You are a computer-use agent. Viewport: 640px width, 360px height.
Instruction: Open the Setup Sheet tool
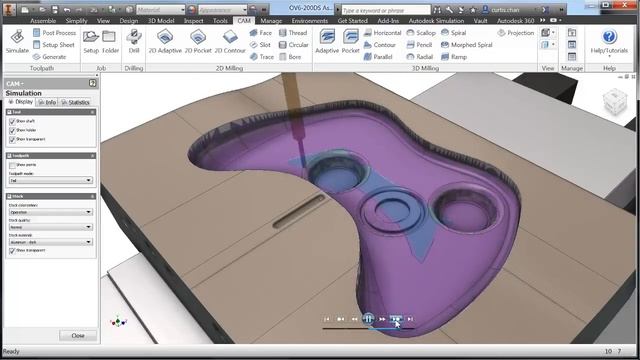tap(53, 45)
